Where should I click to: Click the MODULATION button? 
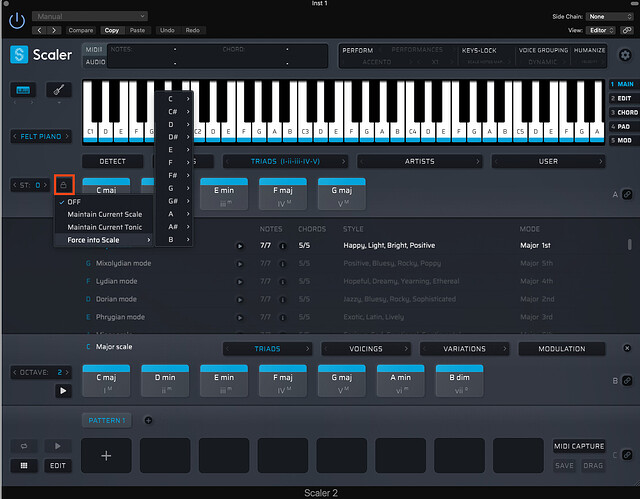pos(562,349)
